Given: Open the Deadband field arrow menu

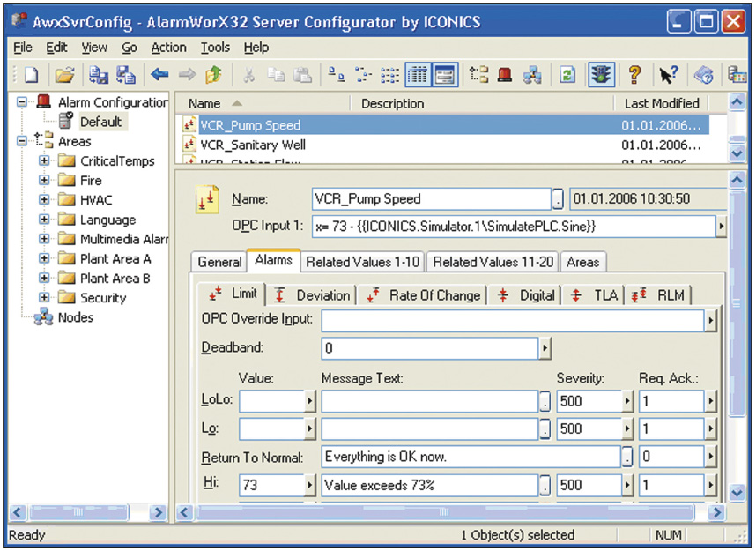Looking at the screenshot, I should 545,348.
